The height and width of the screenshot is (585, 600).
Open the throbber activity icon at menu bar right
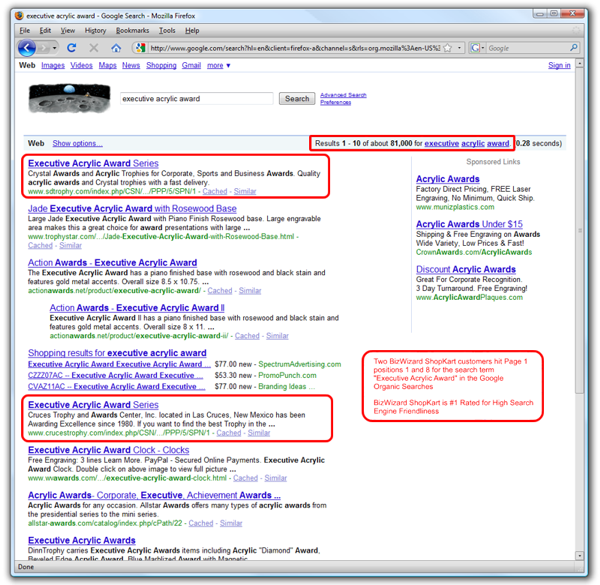(576, 30)
